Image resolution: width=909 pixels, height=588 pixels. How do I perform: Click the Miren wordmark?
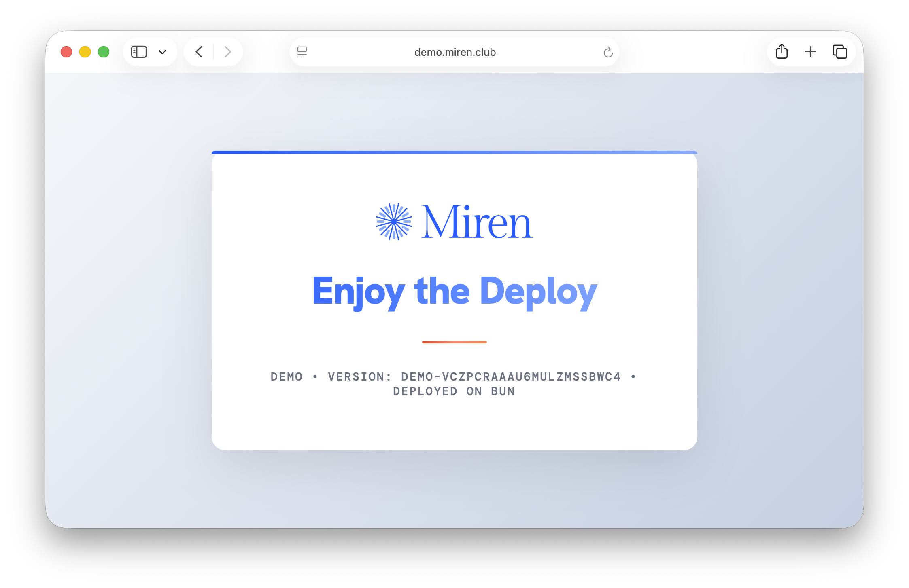pos(478,220)
